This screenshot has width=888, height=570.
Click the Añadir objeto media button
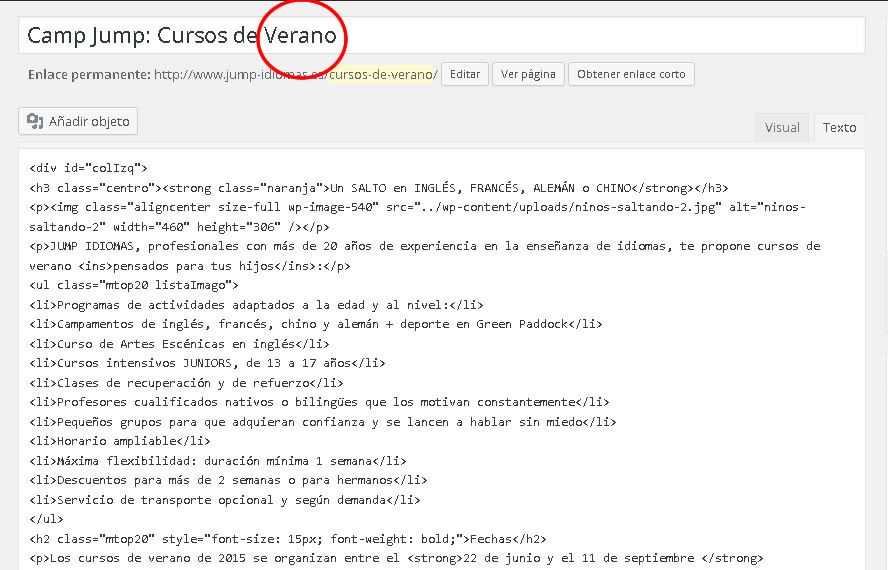[78, 121]
